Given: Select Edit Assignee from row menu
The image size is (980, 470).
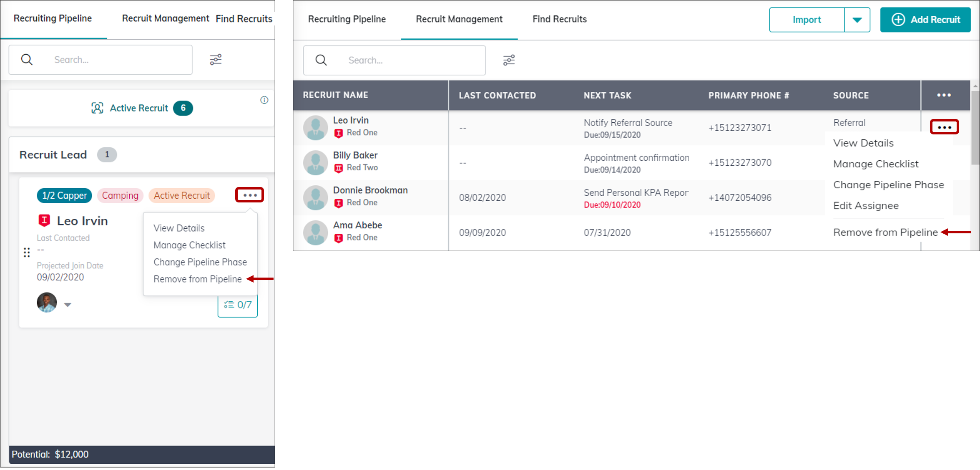Looking at the screenshot, I should [866, 206].
